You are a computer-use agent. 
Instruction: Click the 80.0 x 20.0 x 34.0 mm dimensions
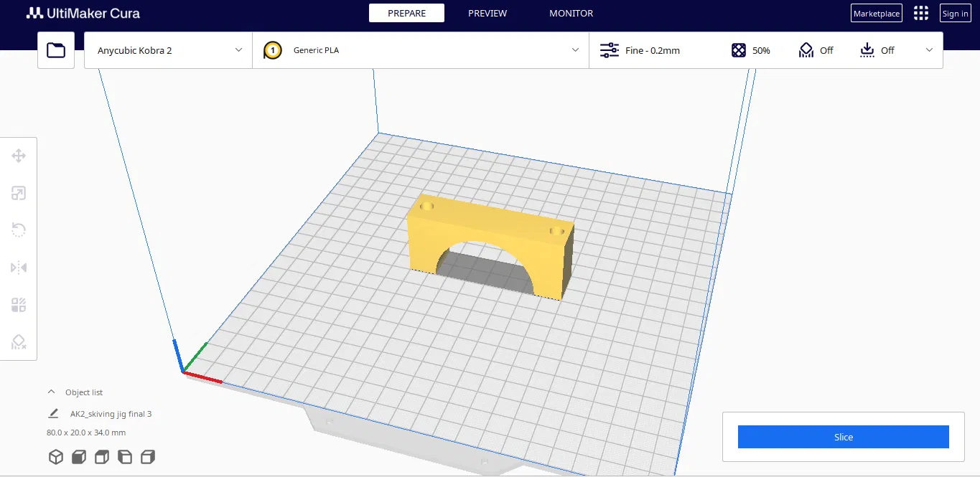(x=86, y=433)
